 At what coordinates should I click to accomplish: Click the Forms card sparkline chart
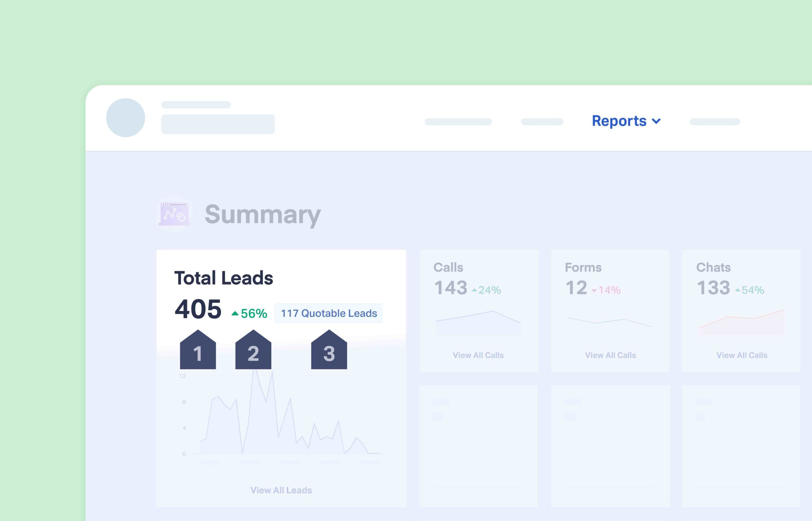pos(610,322)
